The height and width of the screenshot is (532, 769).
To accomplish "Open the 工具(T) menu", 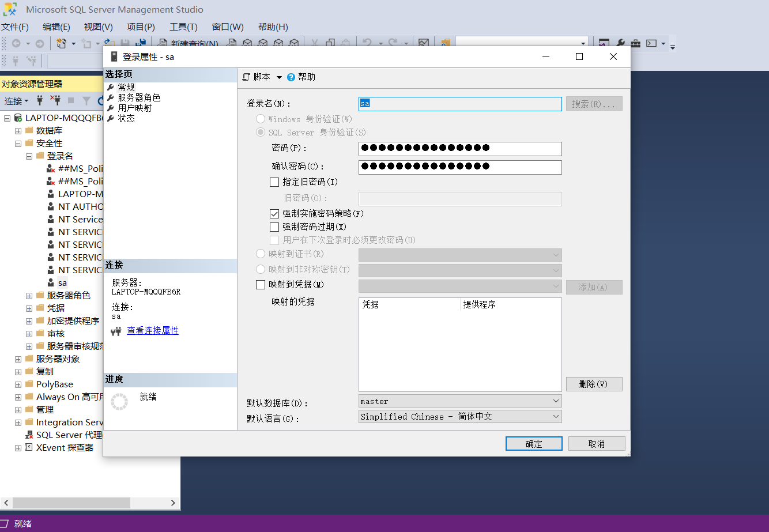I will 183,27.
